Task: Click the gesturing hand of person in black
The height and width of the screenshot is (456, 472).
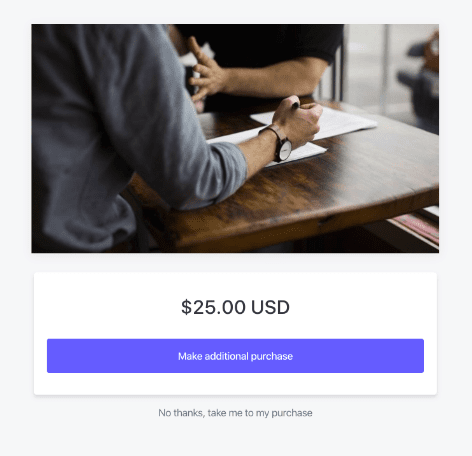Action: click(x=205, y=72)
